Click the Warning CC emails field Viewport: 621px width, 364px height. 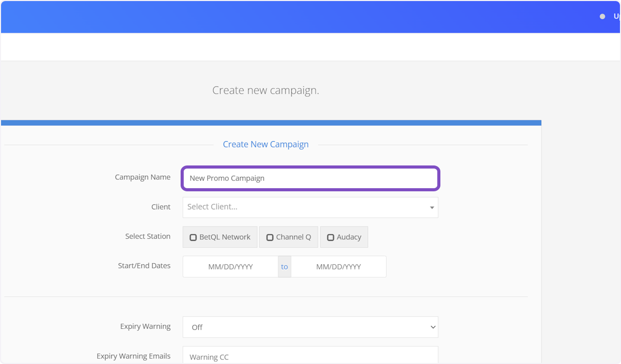[310, 356]
